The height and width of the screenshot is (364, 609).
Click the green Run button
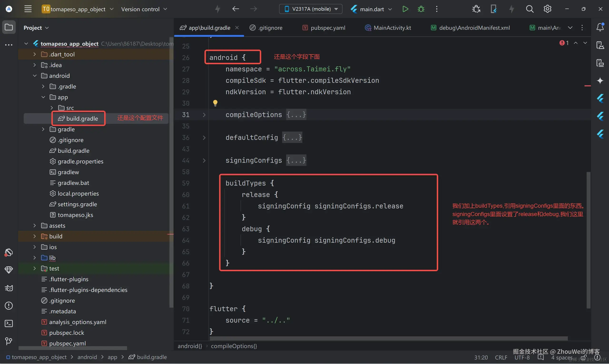[x=405, y=9]
